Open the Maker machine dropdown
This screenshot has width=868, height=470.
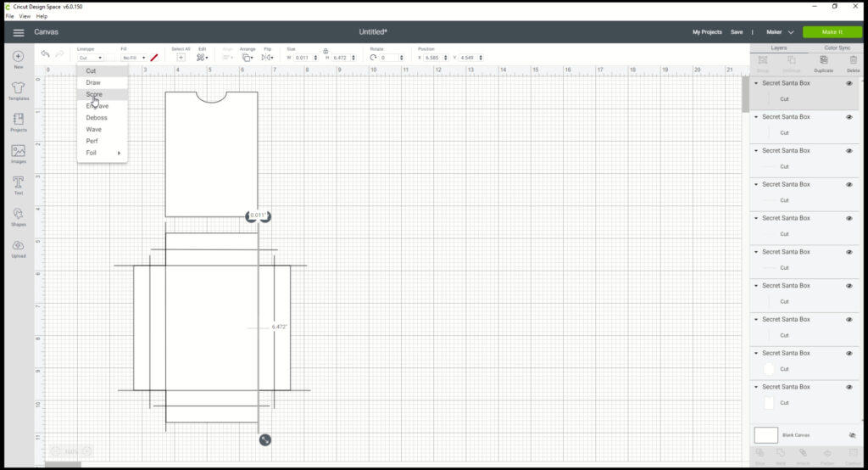pyautogui.click(x=780, y=32)
